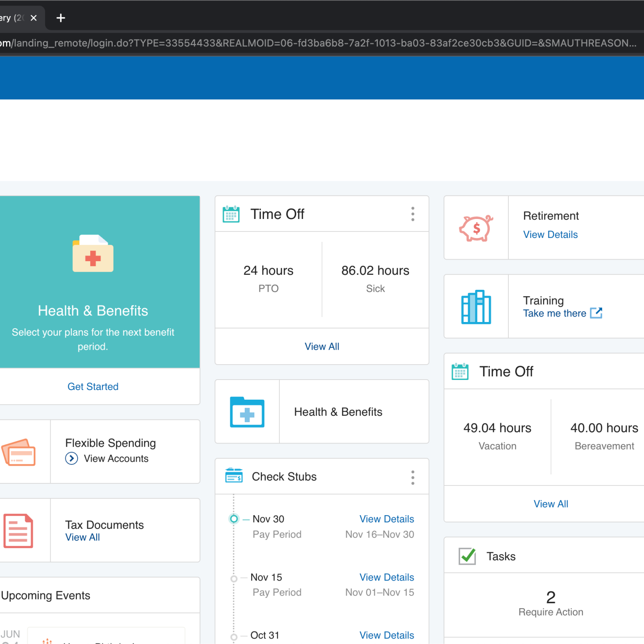Click the Training books icon
Image resolution: width=644 pixels, height=644 pixels.
tap(476, 307)
